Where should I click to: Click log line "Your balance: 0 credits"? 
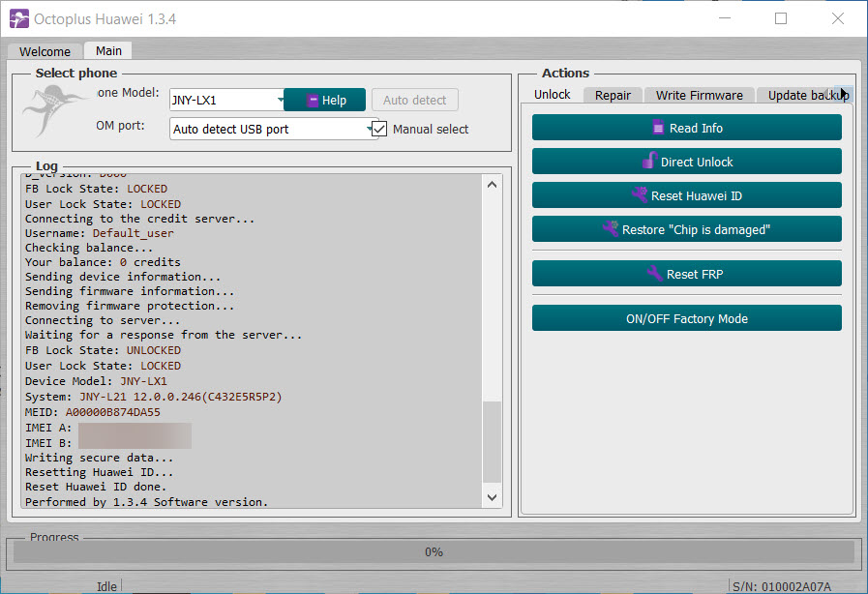pyautogui.click(x=103, y=262)
